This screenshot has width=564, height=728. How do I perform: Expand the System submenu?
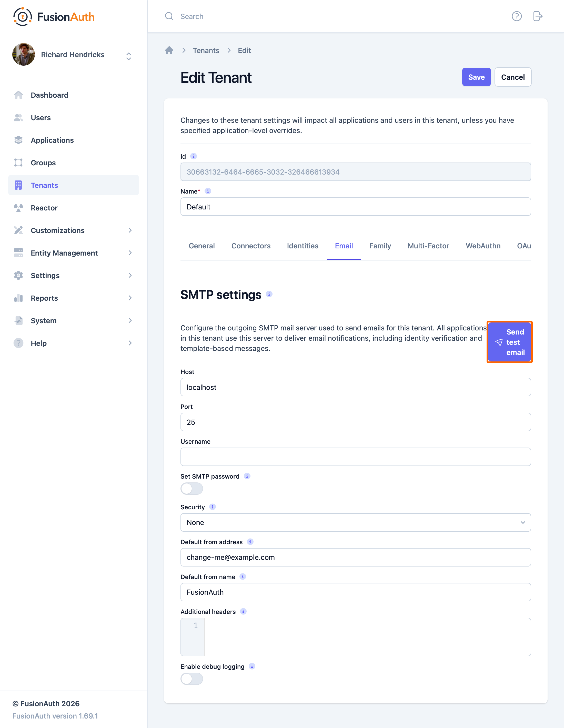click(x=73, y=321)
